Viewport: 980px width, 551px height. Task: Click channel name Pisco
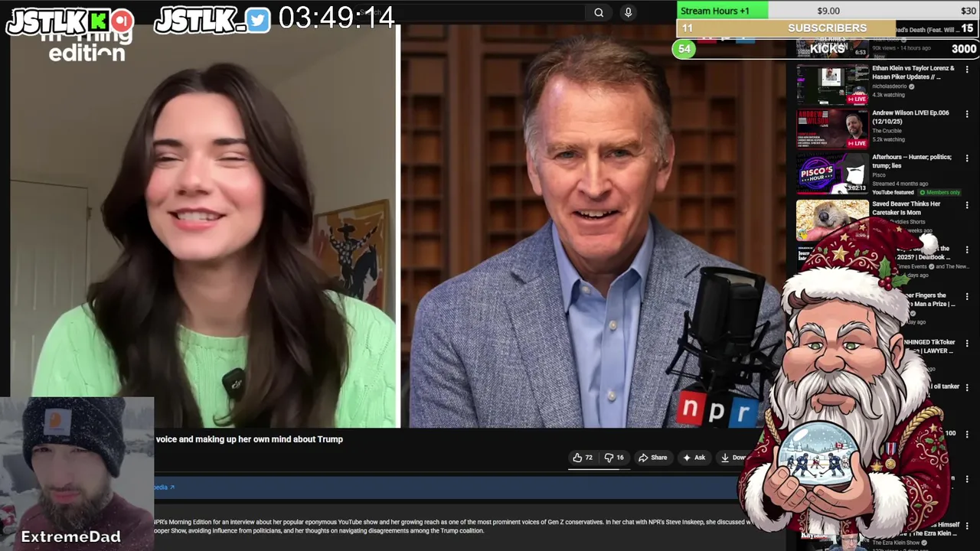click(x=879, y=175)
